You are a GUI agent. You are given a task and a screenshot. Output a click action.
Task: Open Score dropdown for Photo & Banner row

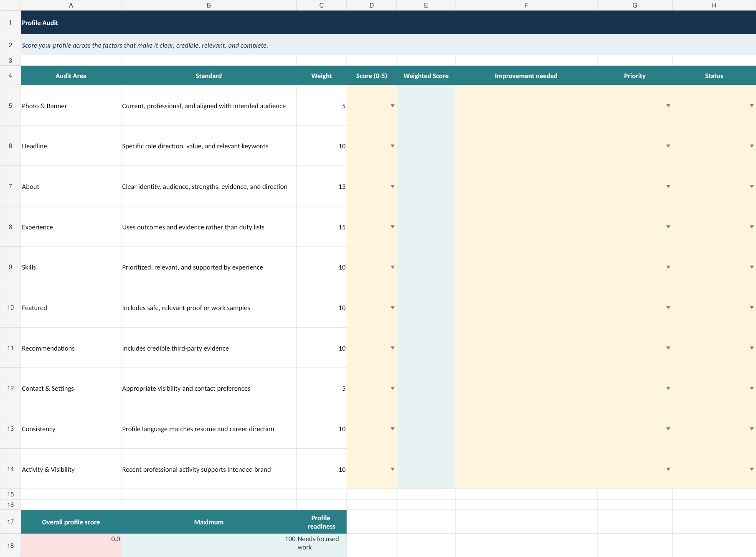click(x=393, y=106)
